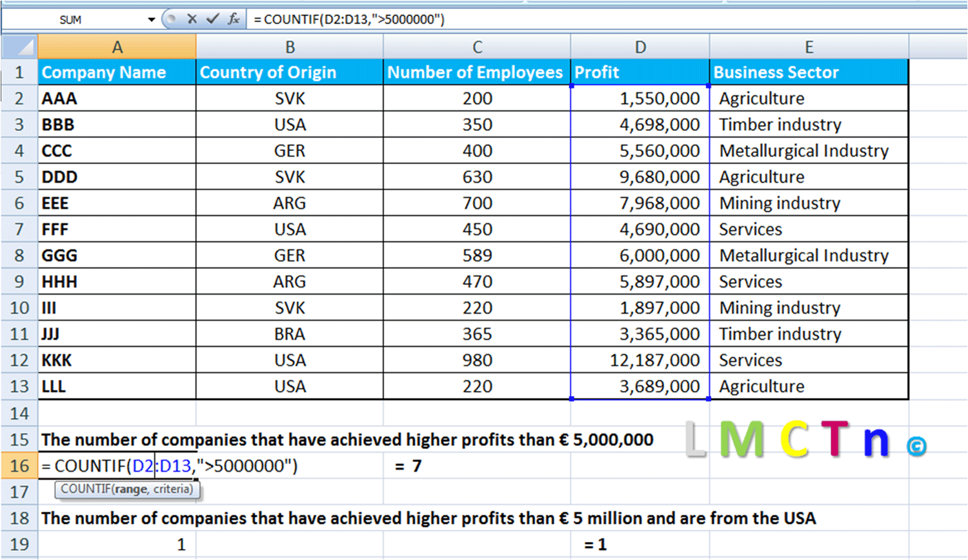The width and height of the screenshot is (968, 560).
Task: Select cell containing AAA
Action: pos(117,98)
